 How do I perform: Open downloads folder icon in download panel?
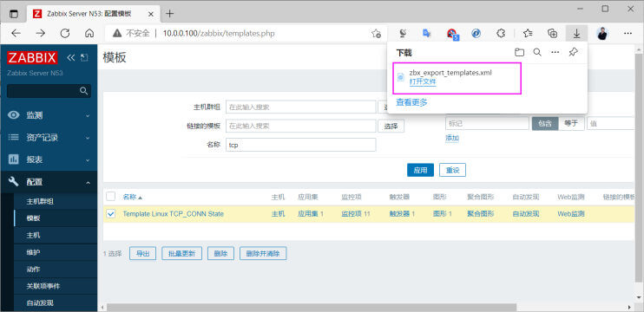(520, 53)
